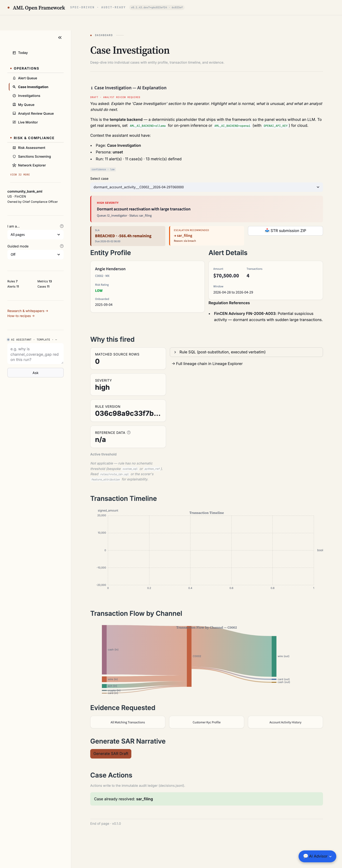Collapse the sidebar with the double-chevron icon
The height and width of the screenshot is (868, 342).
point(60,37)
